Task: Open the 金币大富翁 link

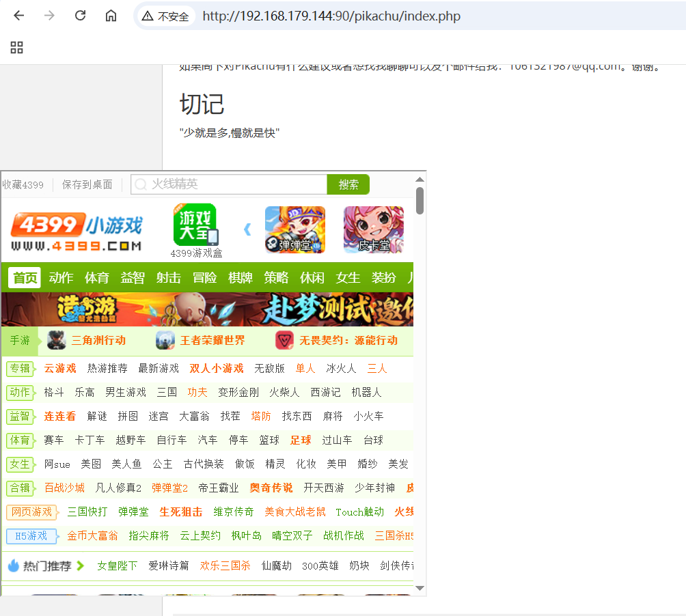Action: [x=92, y=536]
